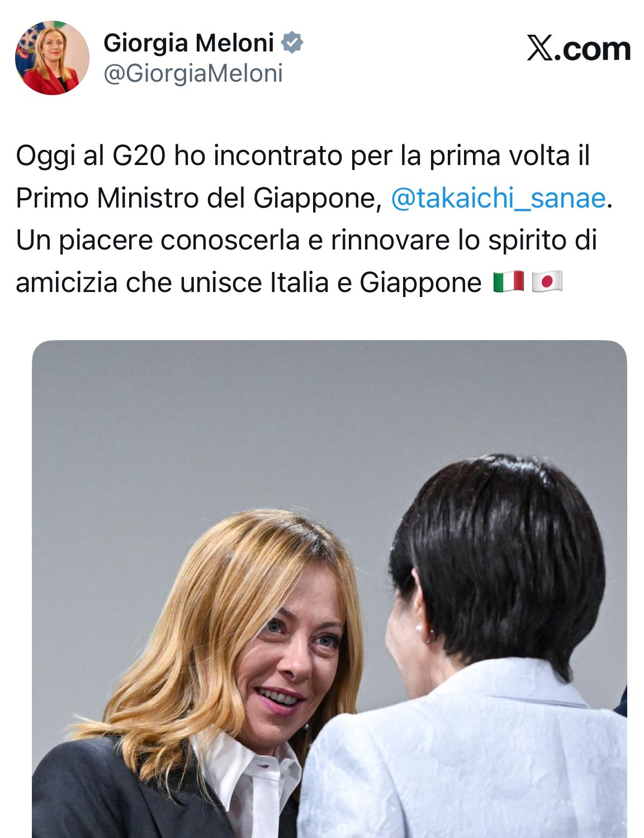The width and height of the screenshot is (644, 838).
Task: Open the @GiorgiaMeloni handle
Action: pos(193,73)
